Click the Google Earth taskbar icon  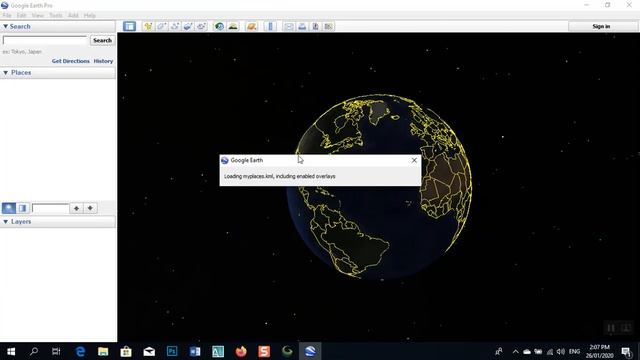point(310,351)
